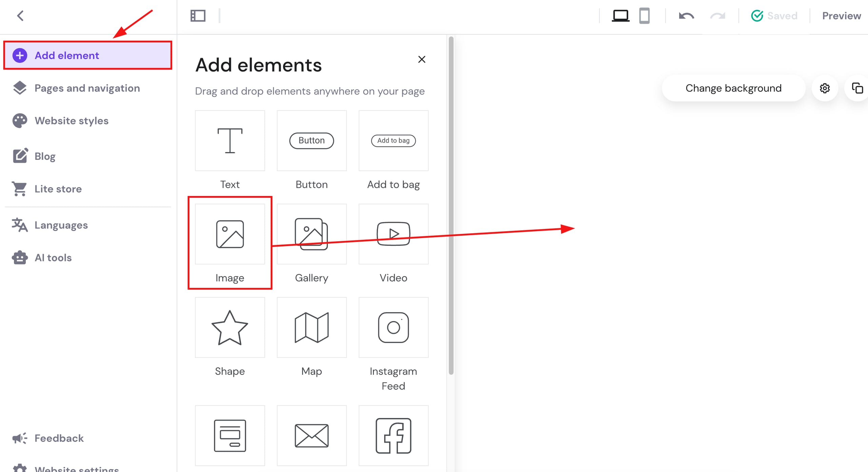Go back with the left chevron
This screenshot has height=472, width=868.
[x=21, y=16]
